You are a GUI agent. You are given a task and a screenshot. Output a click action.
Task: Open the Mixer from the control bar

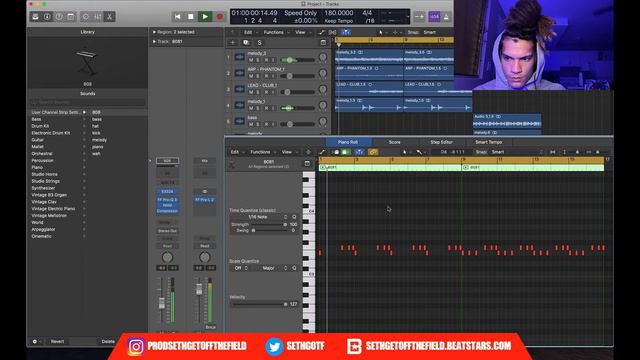tap(98, 17)
